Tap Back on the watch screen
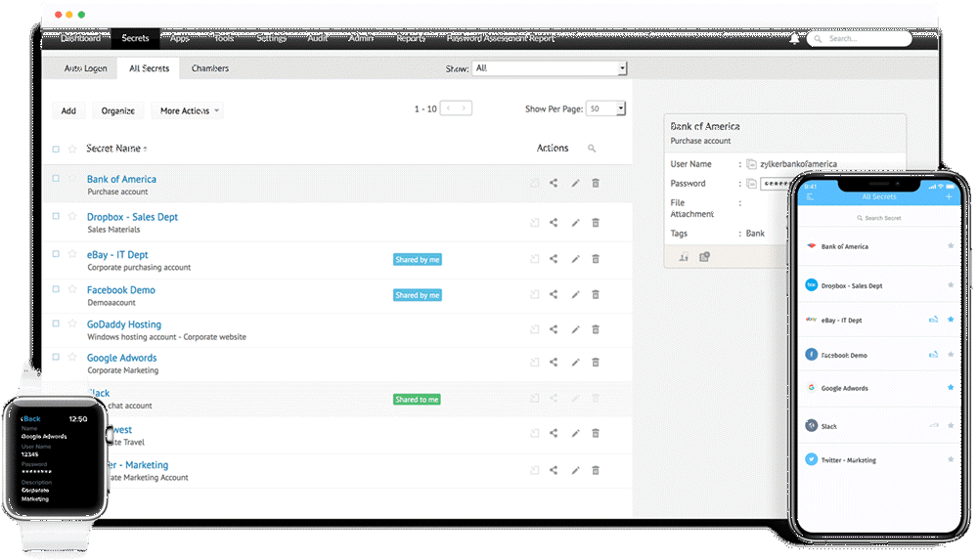978x560 pixels. pyautogui.click(x=30, y=418)
